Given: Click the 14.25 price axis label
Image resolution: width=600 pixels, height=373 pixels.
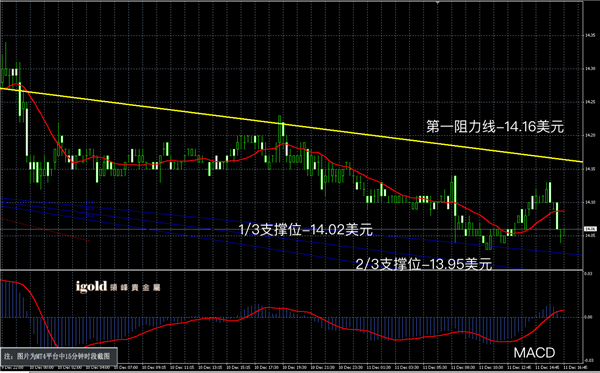Looking at the screenshot, I should (x=590, y=102).
